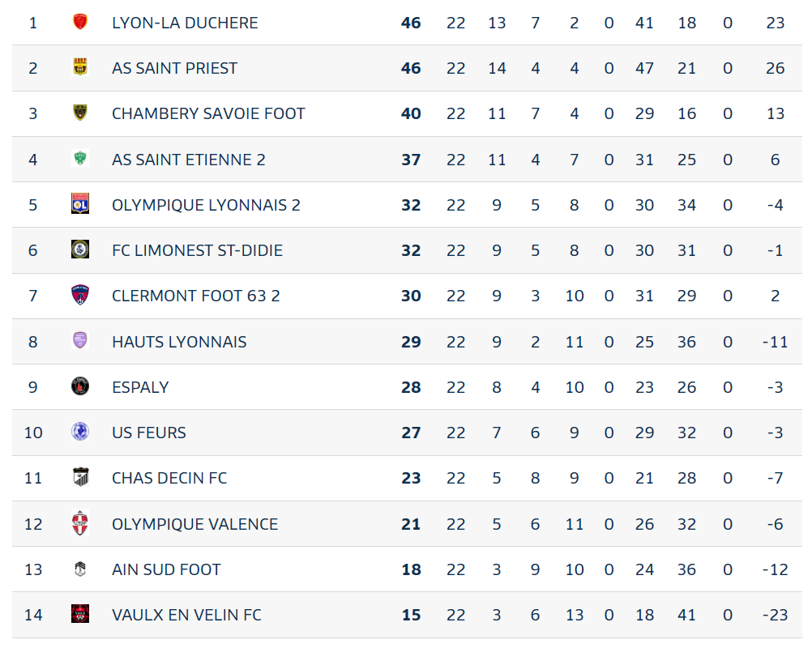Select the Ain Sud Foot small logo
The width and height of the screenshot is (812, 648).
79,569
